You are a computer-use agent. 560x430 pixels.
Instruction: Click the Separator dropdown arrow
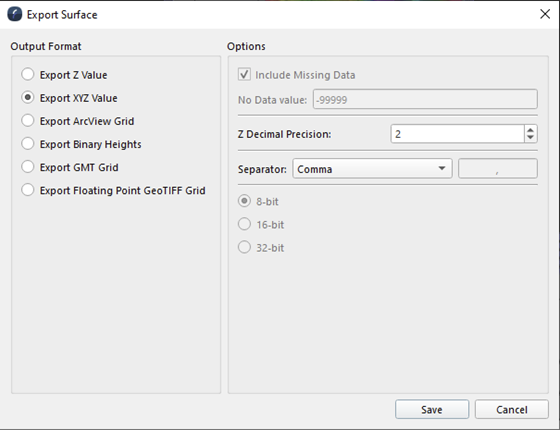coord(442,169)
